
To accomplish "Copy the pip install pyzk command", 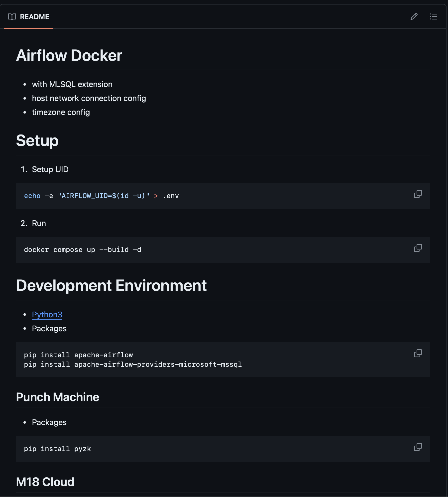I will click(418, 447).
